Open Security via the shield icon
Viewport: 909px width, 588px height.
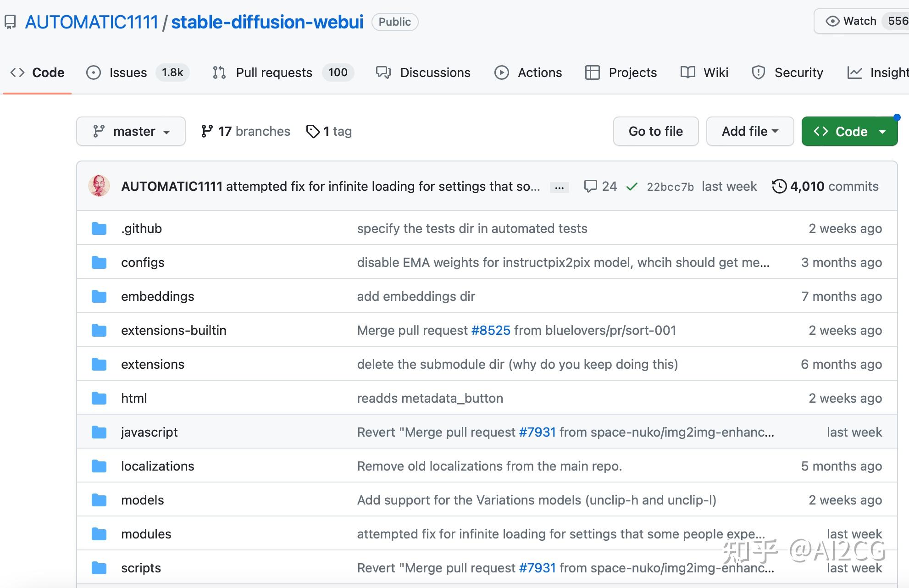(x=758, y=72)
